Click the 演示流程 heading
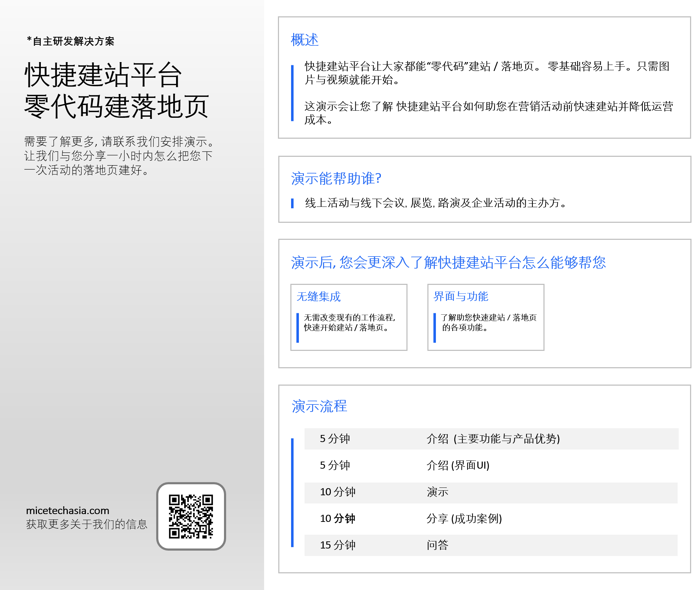 tap(319, 406)
